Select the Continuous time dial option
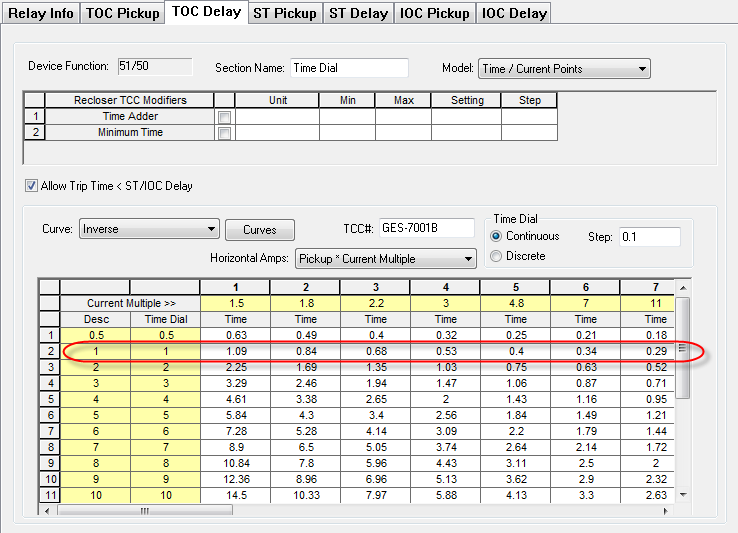 pyautogui.click(x=497, y=236)
